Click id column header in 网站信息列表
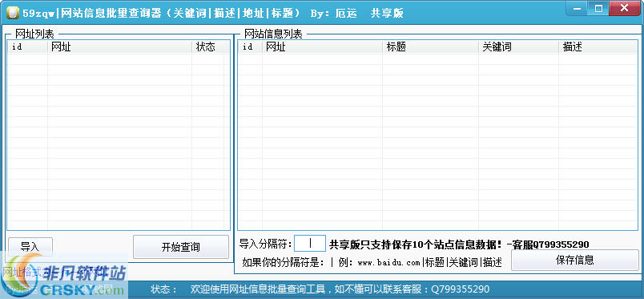 [250, 46]
